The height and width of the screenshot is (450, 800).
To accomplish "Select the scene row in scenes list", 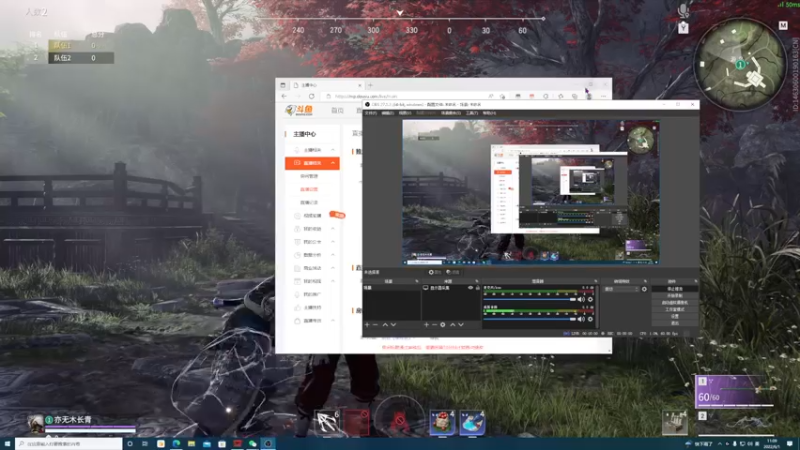I will pyautogui.click(x=392, y=288).
